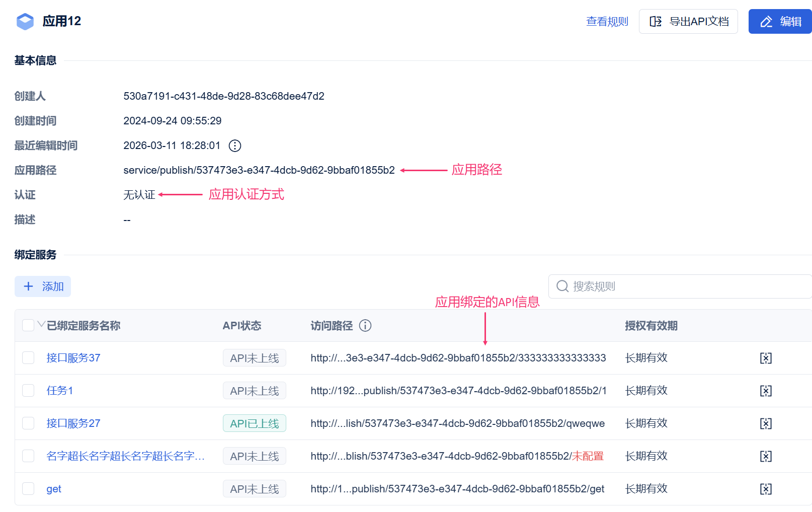Open the info icon beside 最近编辑时间
The width and height of the screenshot is (812, 512).
pos(235,145)
